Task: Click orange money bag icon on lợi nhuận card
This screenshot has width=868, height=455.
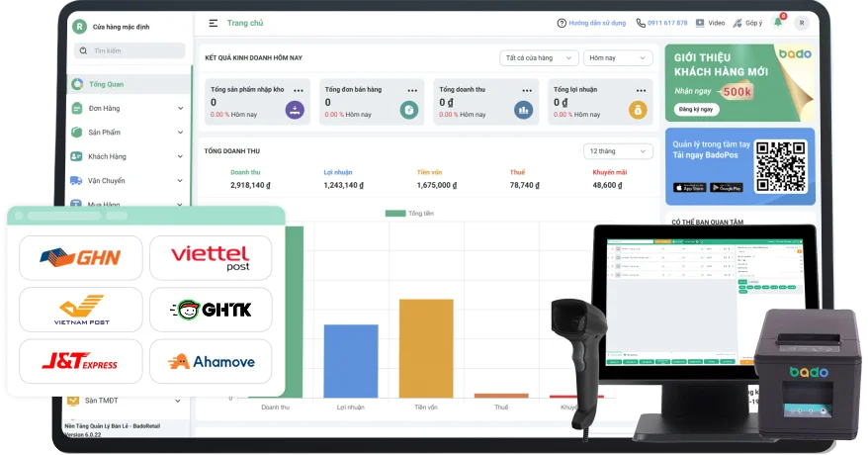Action: (638, 110)
